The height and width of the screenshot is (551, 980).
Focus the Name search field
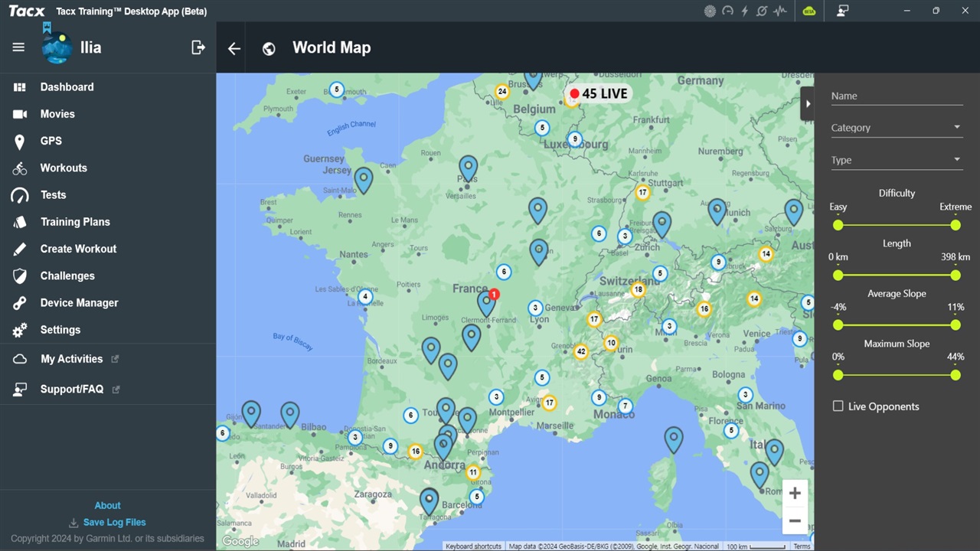pyautogui.click(x=897, y=96)
